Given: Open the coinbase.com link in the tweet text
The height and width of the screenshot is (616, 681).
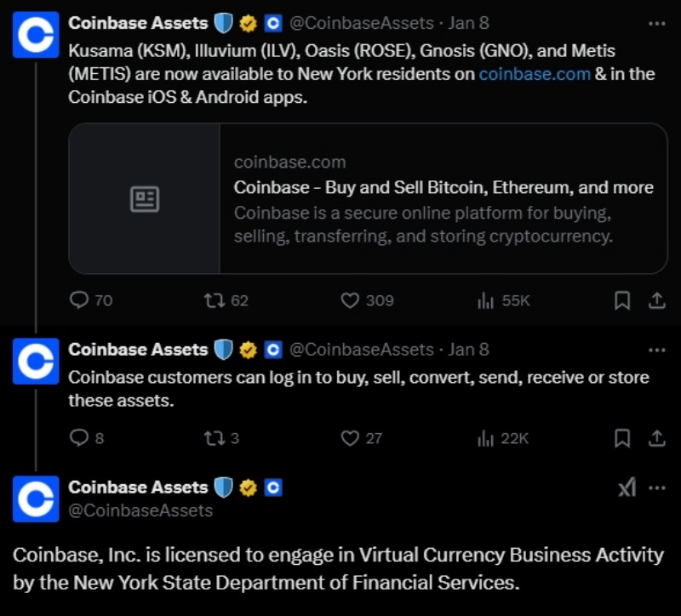Looking at the screenshot, I should 535,73.
